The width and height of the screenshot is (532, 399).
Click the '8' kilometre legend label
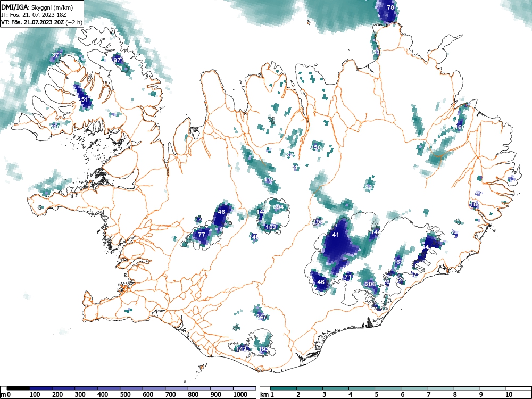[x=455, y=395]
